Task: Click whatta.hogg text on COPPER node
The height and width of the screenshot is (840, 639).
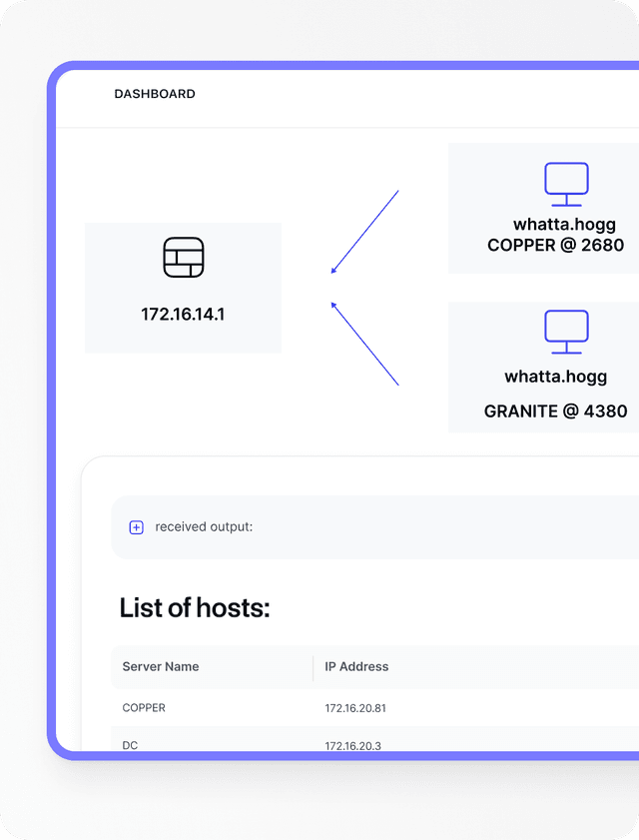Action: (x=564, y=224)
